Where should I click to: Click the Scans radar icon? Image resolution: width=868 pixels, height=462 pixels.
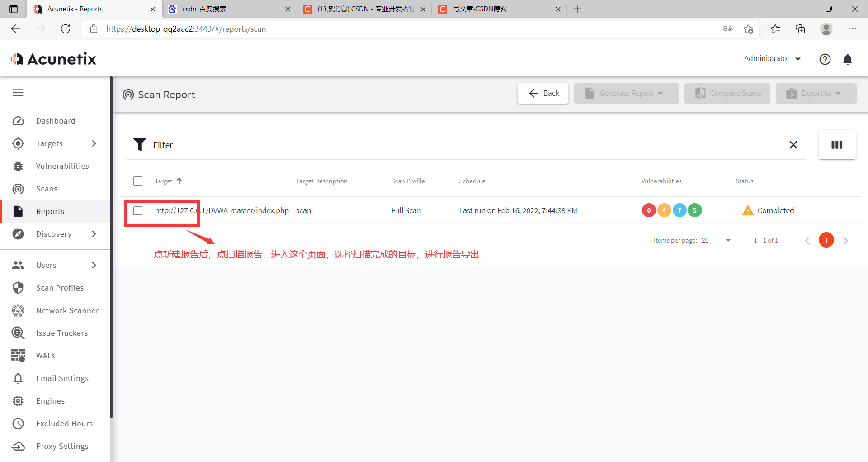click(18, 189)
